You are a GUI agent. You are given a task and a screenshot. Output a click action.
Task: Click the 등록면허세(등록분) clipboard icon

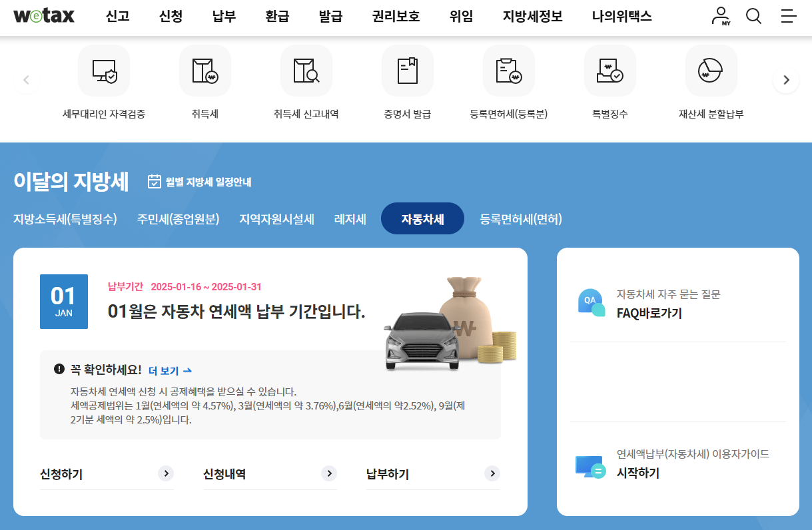(x=508, y=70)
